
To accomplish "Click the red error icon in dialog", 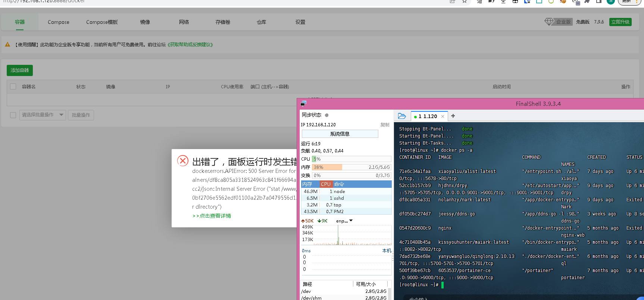I will (183, 161).
